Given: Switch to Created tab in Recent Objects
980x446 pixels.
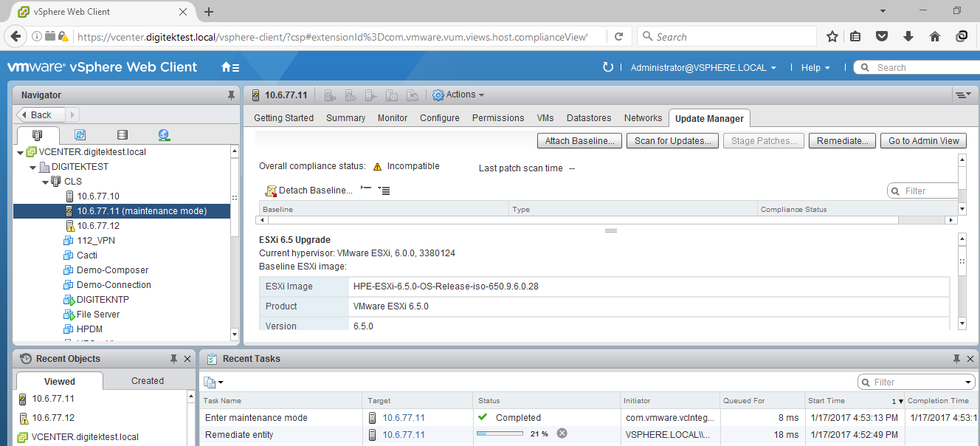Looking at the screenshot, I should coord(148,381).
